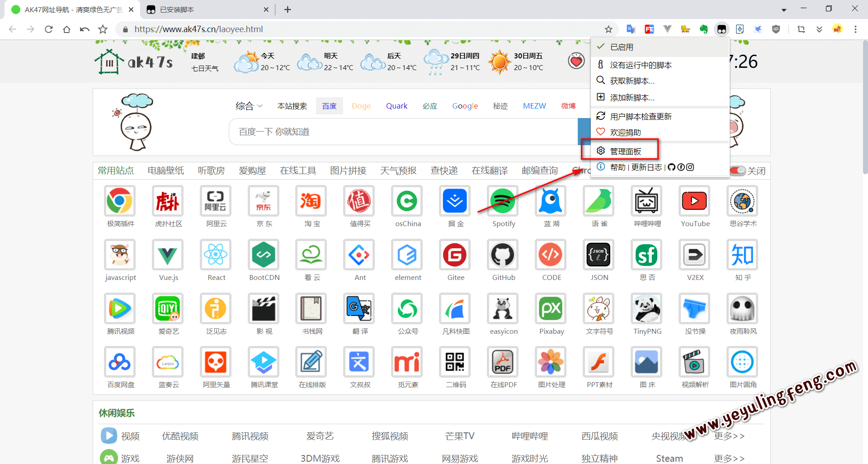Open the React shortcut icon
The image size is (868, 464).
(216, 255)
